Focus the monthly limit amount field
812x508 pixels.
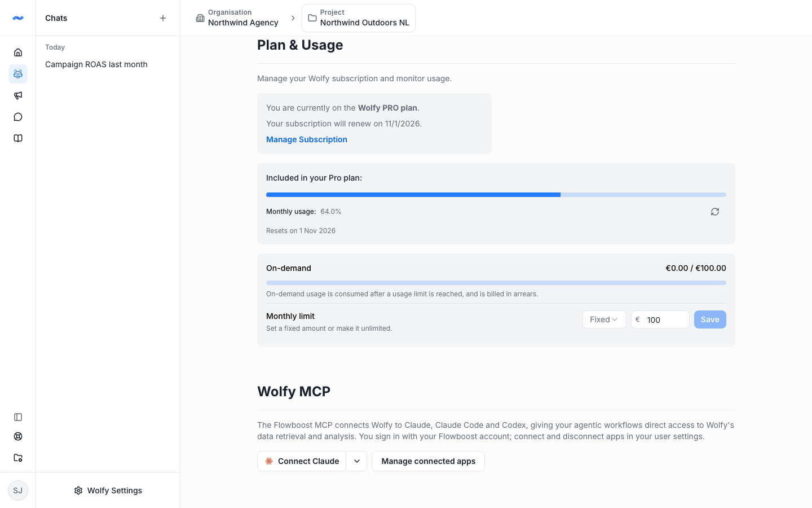pyautogui.click(x=666, y=319)
